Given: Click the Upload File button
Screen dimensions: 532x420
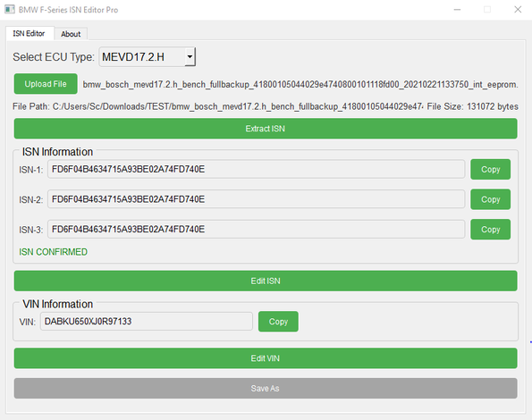Looking at the screenshot, I should pyautogui.click(x=46, y=84).
